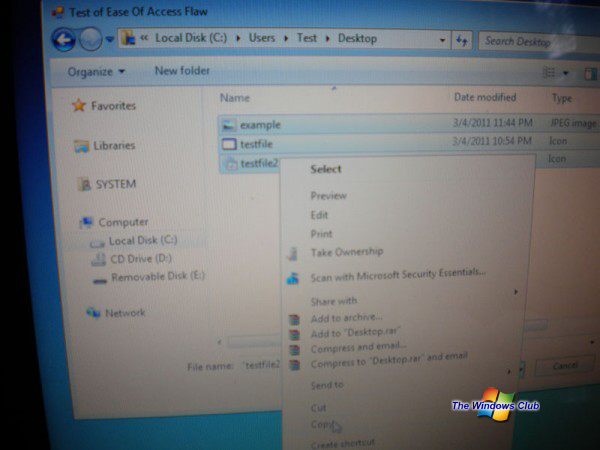Screen dimensions: 600x450
Task: Open Send to submenu
Action: pyautogui.click(x=327, y=385)
